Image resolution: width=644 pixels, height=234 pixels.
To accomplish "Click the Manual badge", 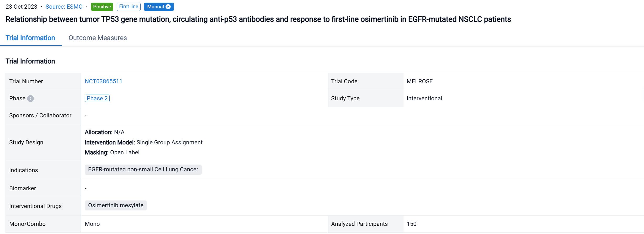I will pos(156,7).
